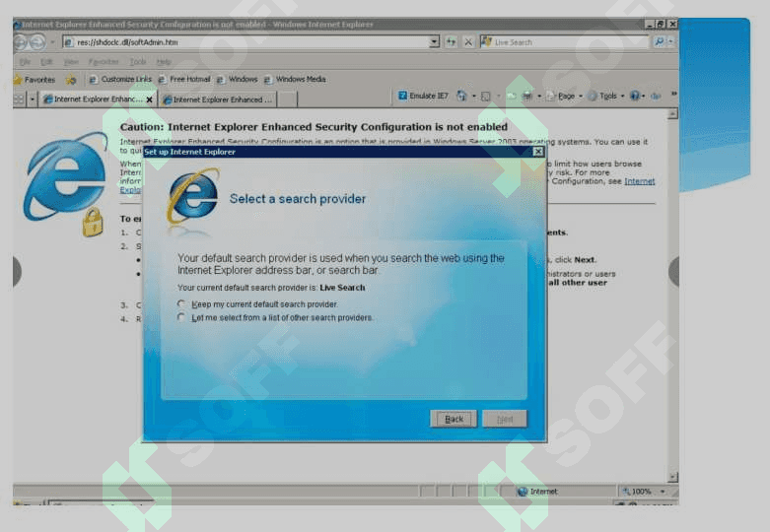Viewport: 770px width, 532px height.
Task: Click the page scrollbar up arrow
Action: click(x=673, y=114)
